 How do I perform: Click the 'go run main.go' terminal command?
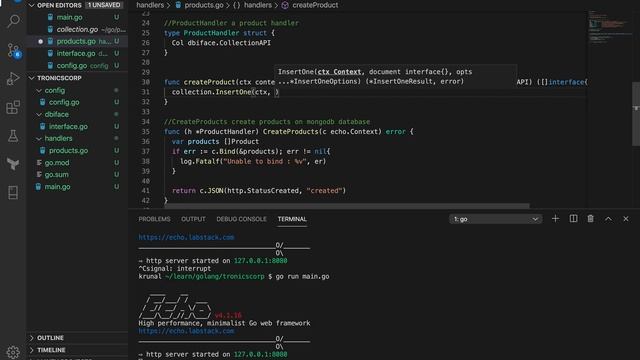pos(302,276)
